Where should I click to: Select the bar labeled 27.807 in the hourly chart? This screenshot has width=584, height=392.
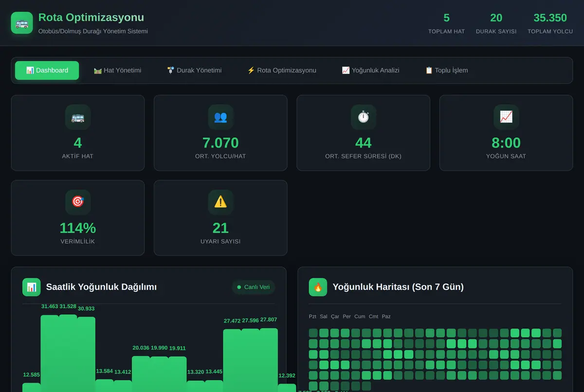pos(269,360)
